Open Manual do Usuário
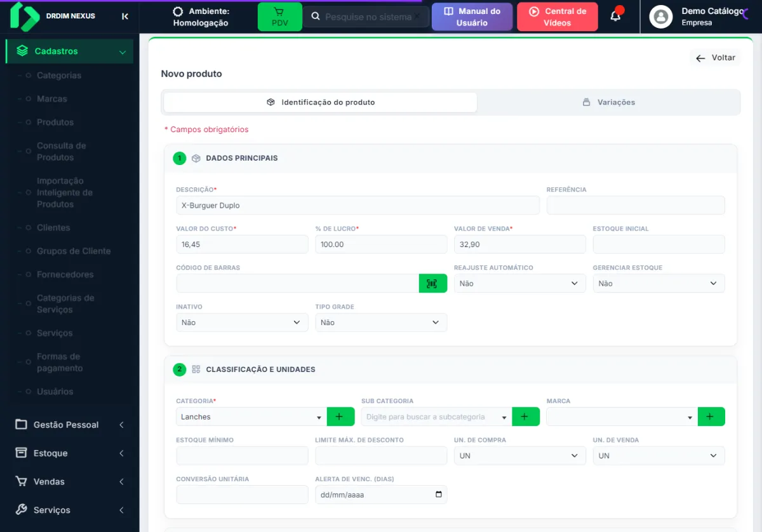 (472, 17)
